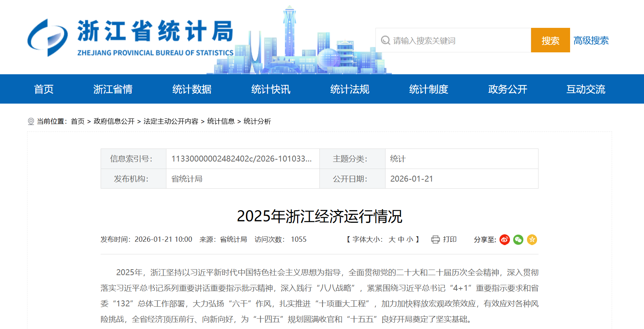The height and width of the screenshot is (329, 644).
Task: Click the 当前位置 breadcrumb label
Action: point(52,121)
